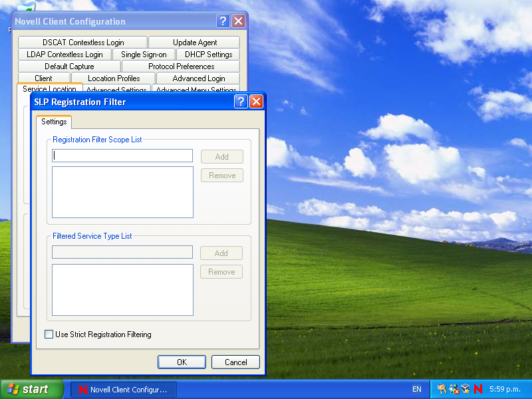Open the DSCAT Contextless Login tab
Viewport: 532px width, 399px height.
83,43
